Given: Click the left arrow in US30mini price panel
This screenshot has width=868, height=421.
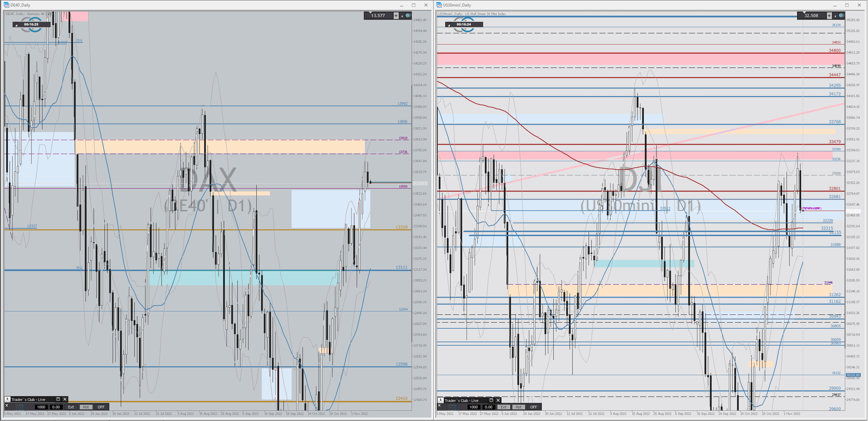Looking at the screenshot, I should click(835, 16).
